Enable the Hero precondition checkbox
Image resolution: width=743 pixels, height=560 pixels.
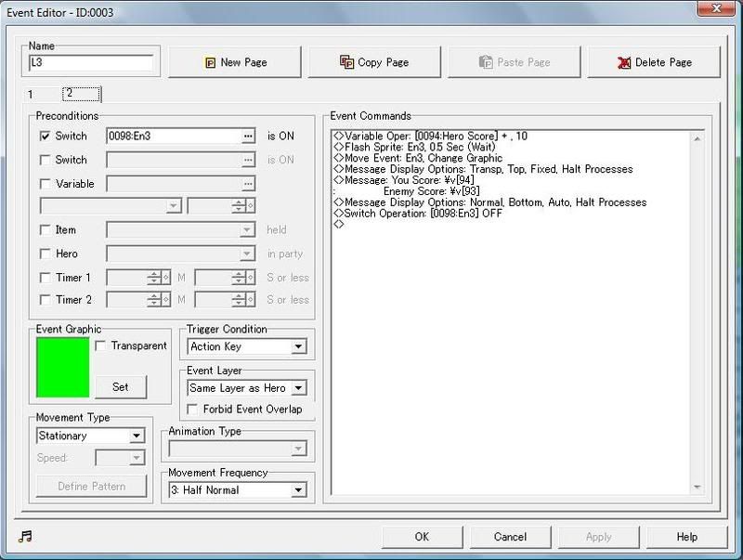45,254
